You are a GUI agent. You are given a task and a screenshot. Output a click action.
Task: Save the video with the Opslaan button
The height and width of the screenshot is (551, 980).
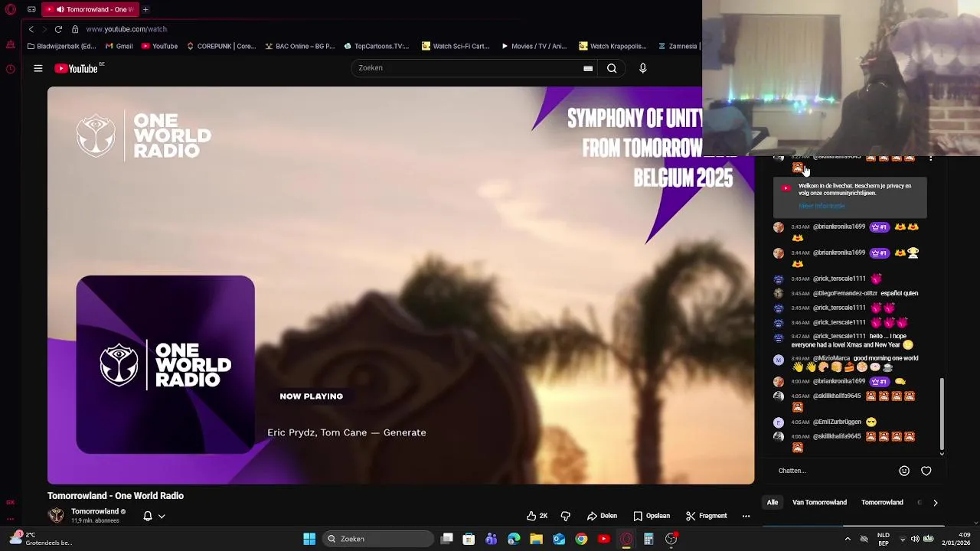tap(652, 516)
